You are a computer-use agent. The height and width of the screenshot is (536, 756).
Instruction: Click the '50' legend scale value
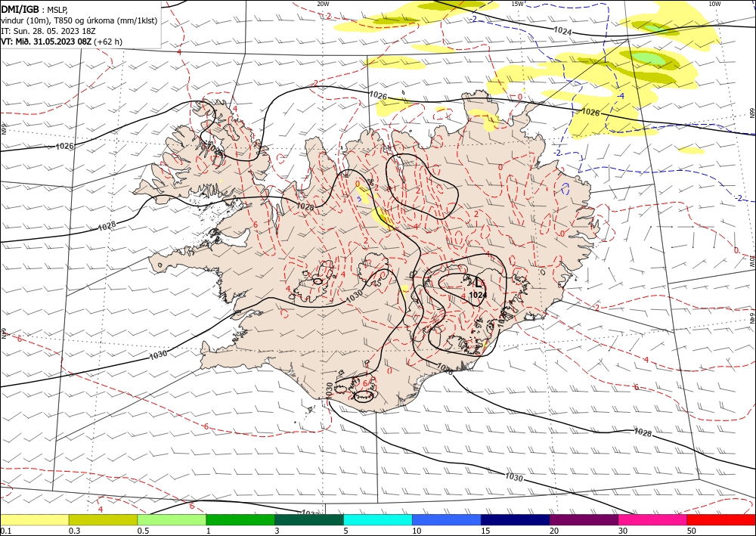[x=692, y=531]
